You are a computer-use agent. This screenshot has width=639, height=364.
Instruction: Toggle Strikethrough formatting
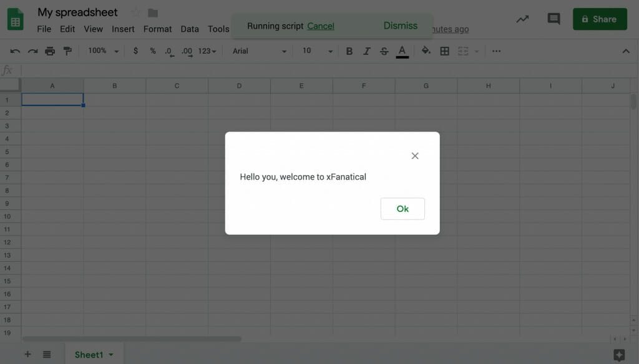[x=384, y=51]
